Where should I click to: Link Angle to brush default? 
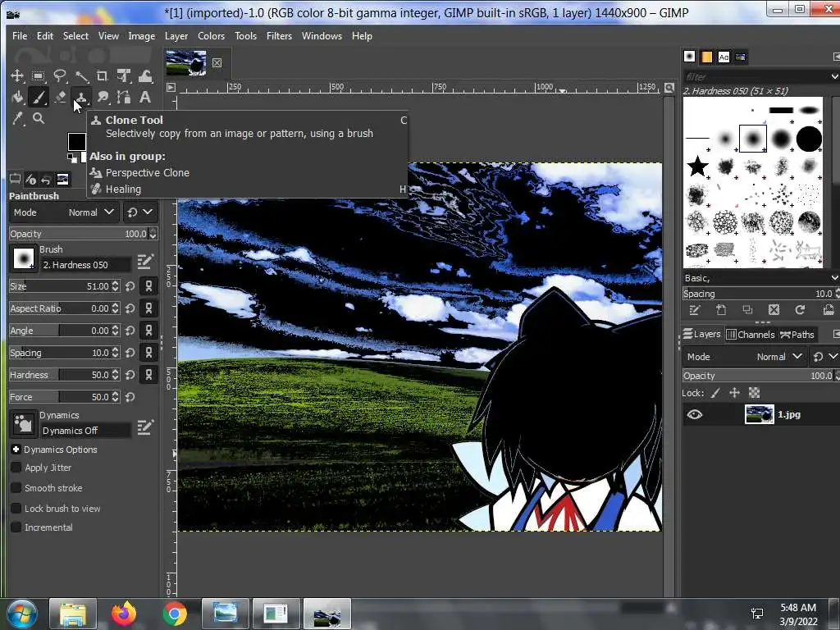coord(148,331)
